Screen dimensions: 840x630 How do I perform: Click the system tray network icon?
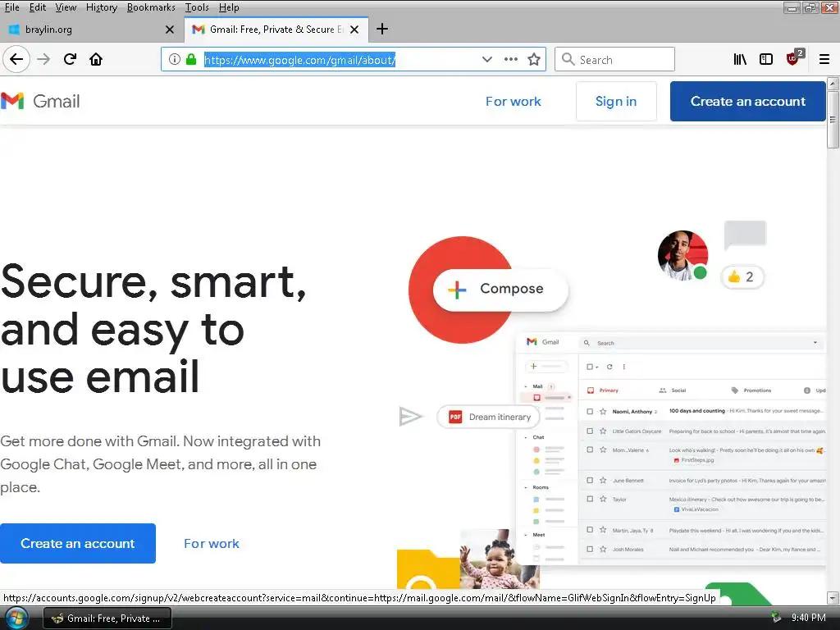(x=775, y=618)
